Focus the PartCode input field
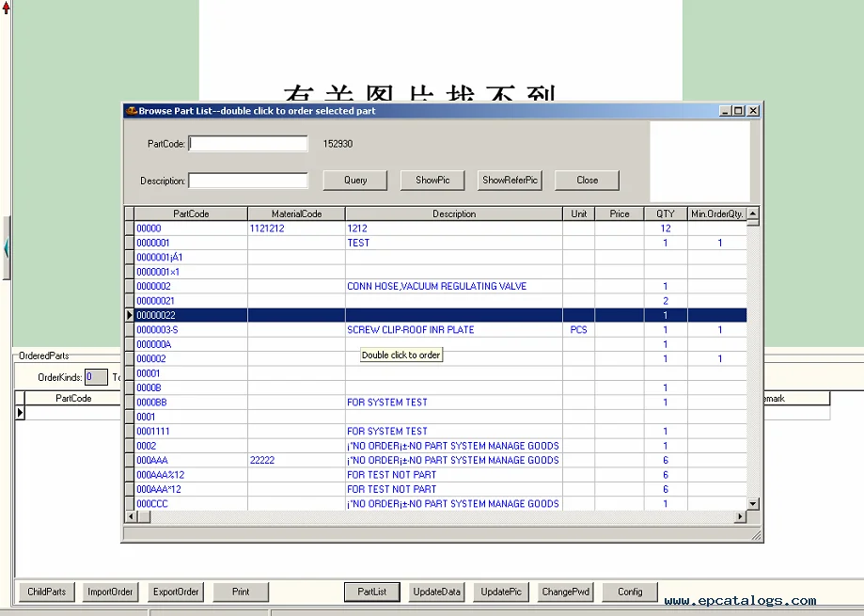Image resolution: width=864 pixels, height=616 pixels. (x=249, y=144)
